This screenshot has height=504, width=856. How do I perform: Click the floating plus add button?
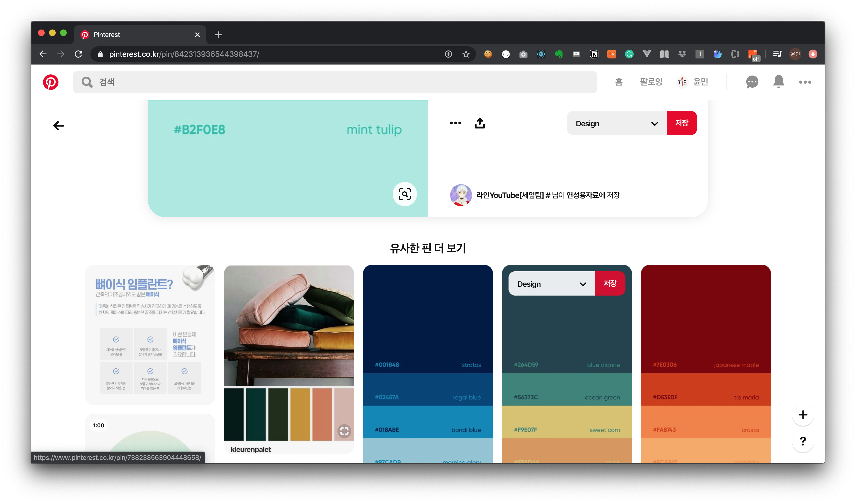pos(803,414)
